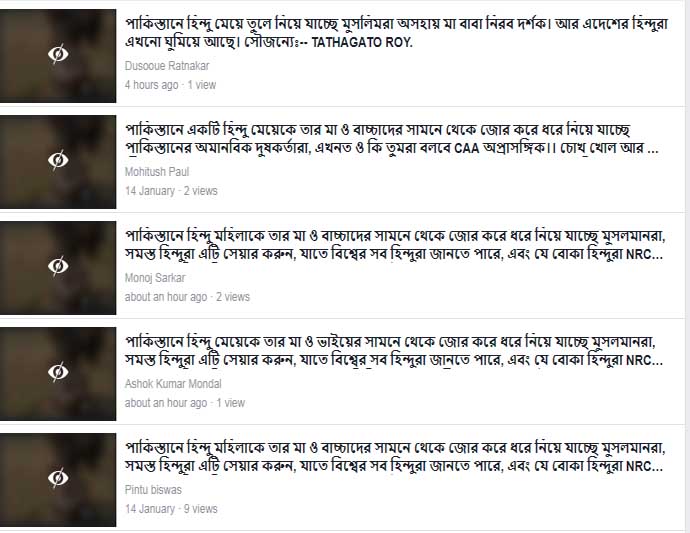Viewport: 690px width, 533px height.
Task: Visit Pintu biswas's profile
Action: point(153,490)
